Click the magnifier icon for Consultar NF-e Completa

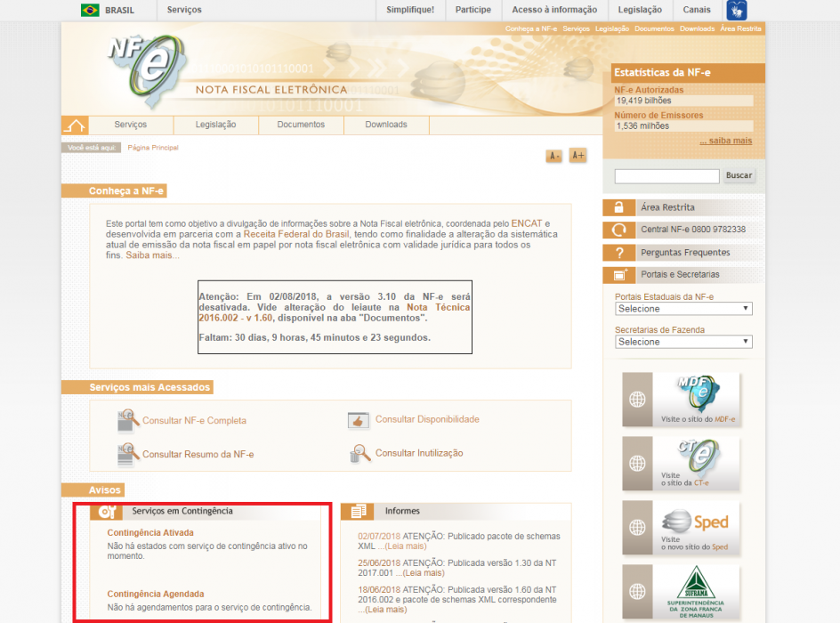(x=128, y=420)
